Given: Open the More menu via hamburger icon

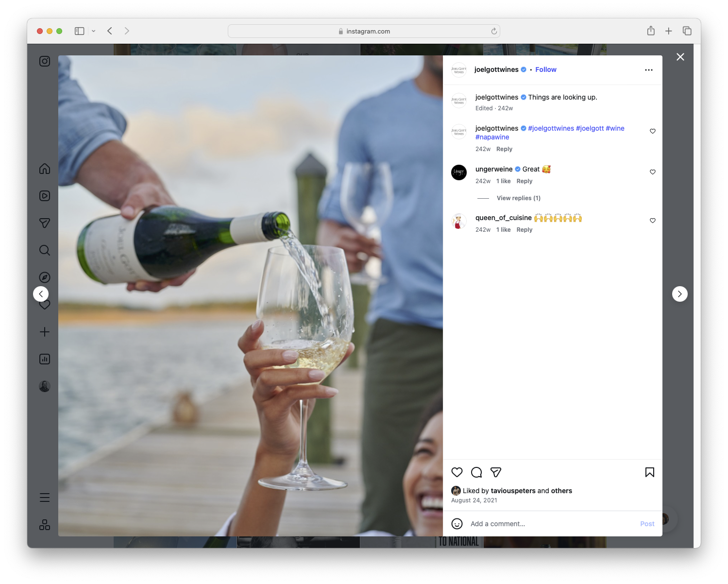Looking at the screenshot, I should point(44,497).
